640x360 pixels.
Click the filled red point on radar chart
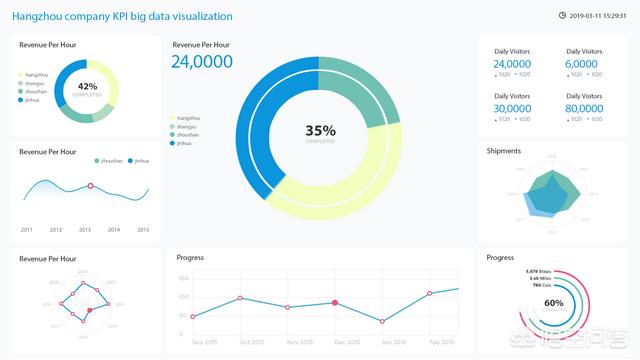coord(90,310)
